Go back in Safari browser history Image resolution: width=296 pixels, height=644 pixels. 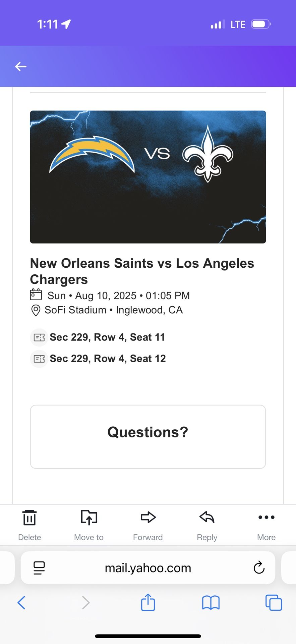pyautogui.click(x=21, y=603)
